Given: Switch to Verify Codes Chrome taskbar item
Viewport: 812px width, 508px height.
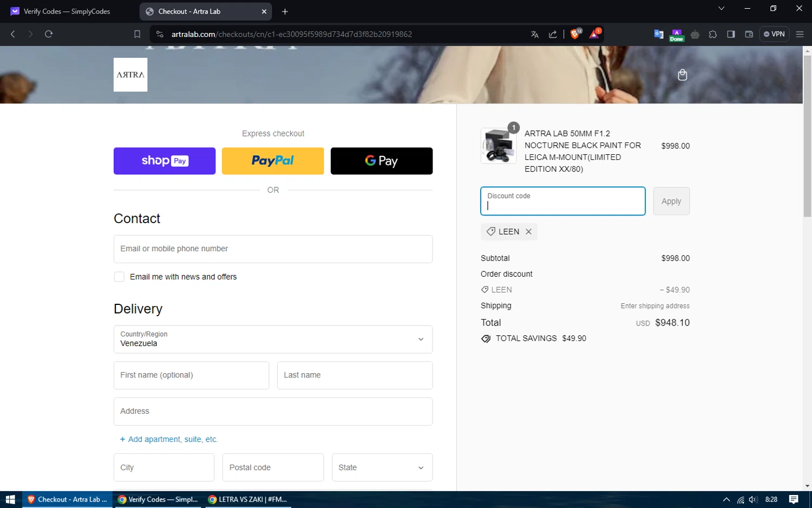Looking at the screenshot, I should (158, 499).
